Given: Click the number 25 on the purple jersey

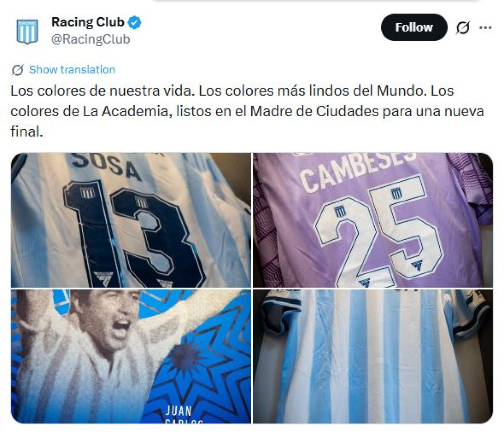Looking at the screenshot, I should point(378,233).
